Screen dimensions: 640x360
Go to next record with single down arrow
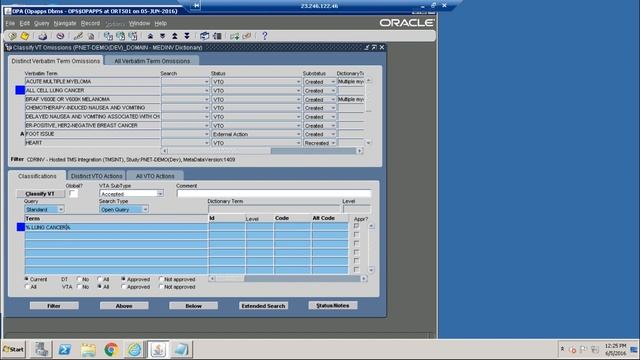(x=162, y=36)
